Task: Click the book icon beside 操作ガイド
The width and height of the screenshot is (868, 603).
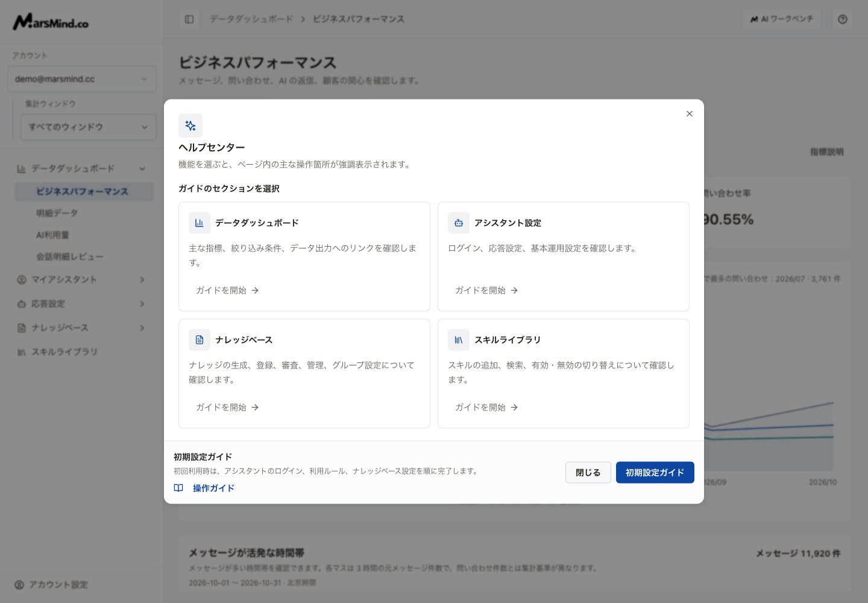Action: point(178,488)
